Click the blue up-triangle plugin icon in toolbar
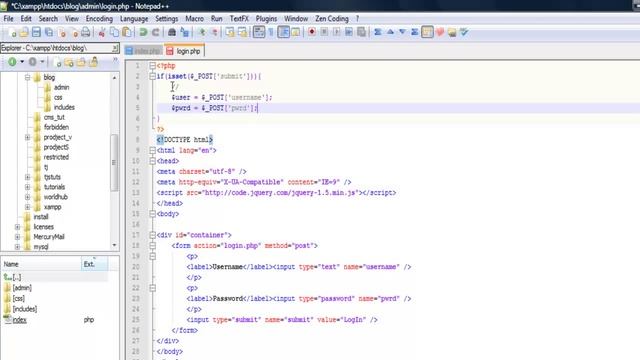 tap(390, 32)
